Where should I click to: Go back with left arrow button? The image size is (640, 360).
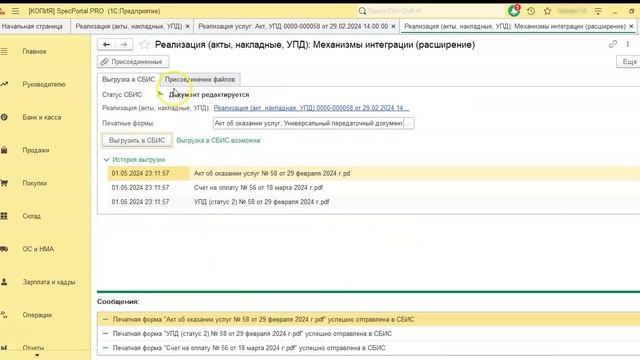coord(107,44)
